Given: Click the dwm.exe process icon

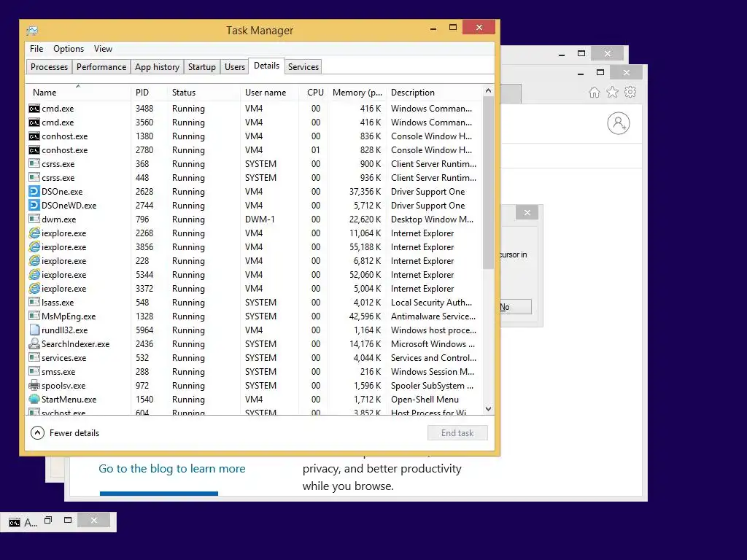Looking at the screenshot, I should point(34,219).
